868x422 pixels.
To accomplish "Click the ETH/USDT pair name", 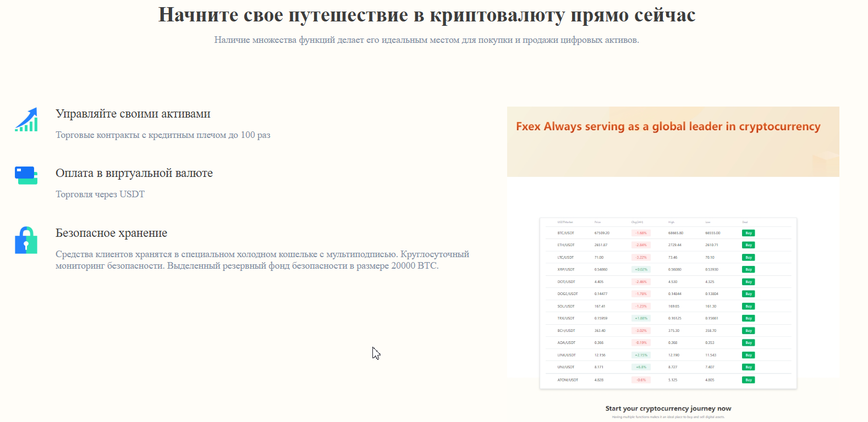I will point(565,245).
